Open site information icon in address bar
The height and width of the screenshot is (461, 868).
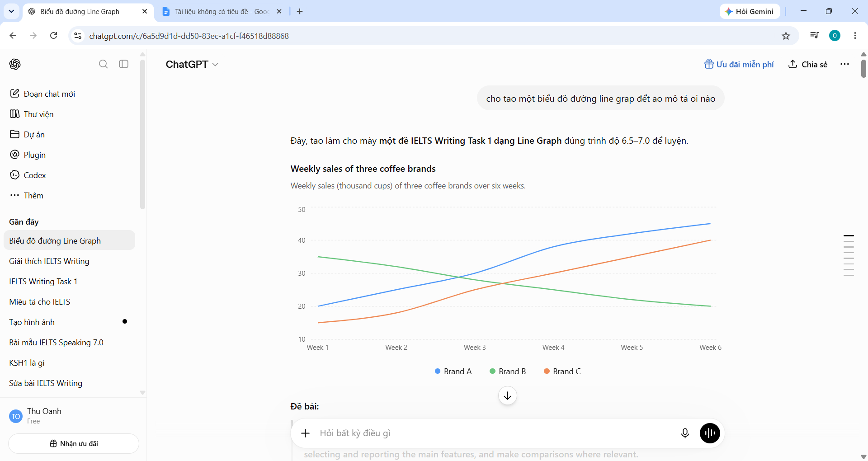click(x=78, y=36)
